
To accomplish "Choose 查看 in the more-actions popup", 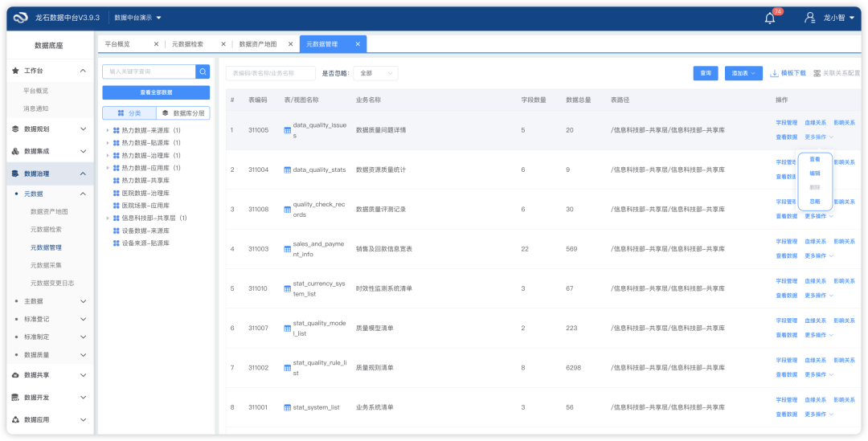I will tap(815, 159).
